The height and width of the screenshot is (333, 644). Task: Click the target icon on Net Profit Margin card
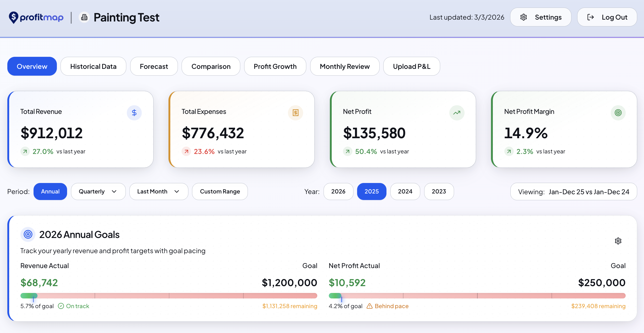[x=618, y=113]
